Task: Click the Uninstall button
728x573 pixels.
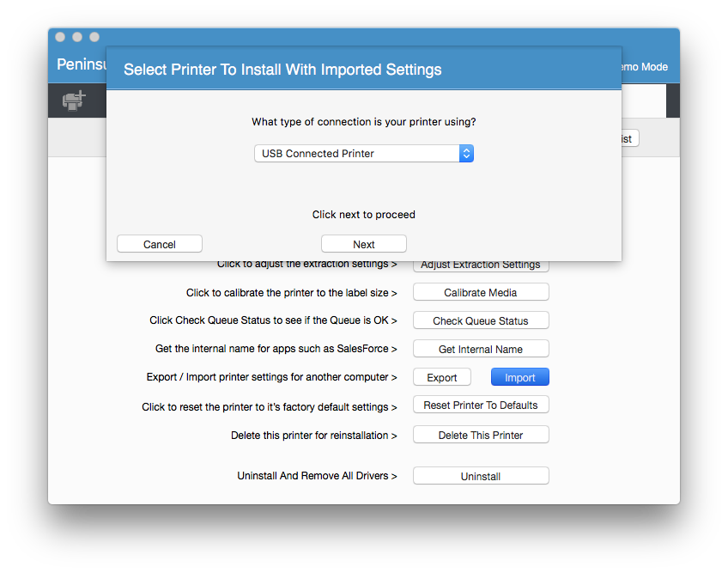Action: (x=481, y=476)
